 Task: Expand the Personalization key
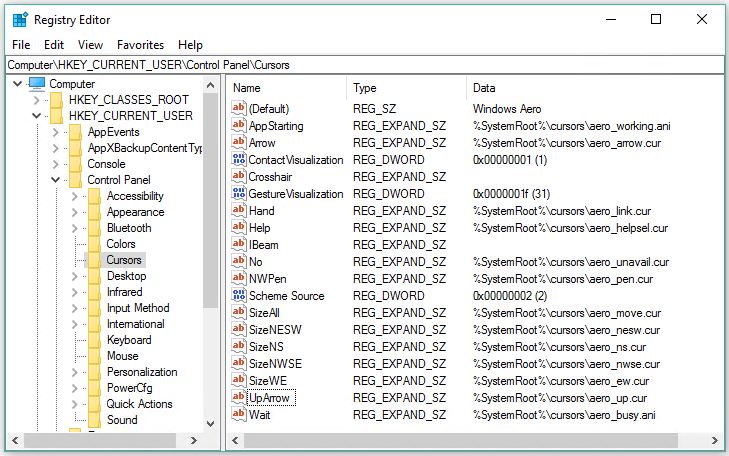(74, 372)
